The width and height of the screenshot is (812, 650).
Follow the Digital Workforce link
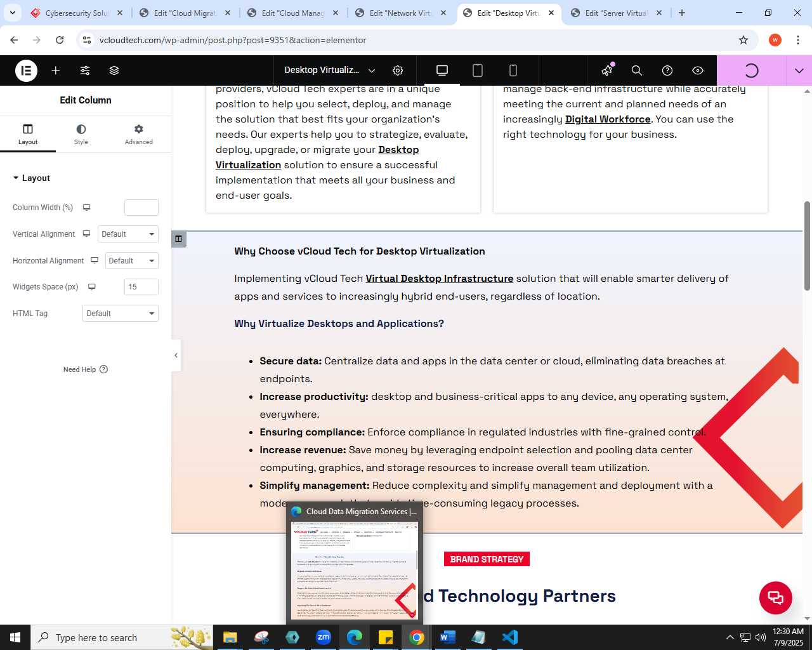tap(608, 119)
